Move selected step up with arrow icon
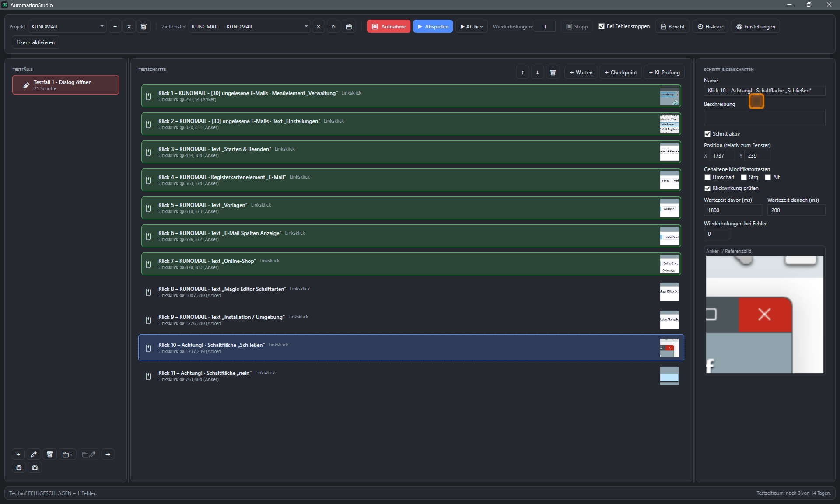The height and width of the screenshot is (504, 840). tap(522, 73)
